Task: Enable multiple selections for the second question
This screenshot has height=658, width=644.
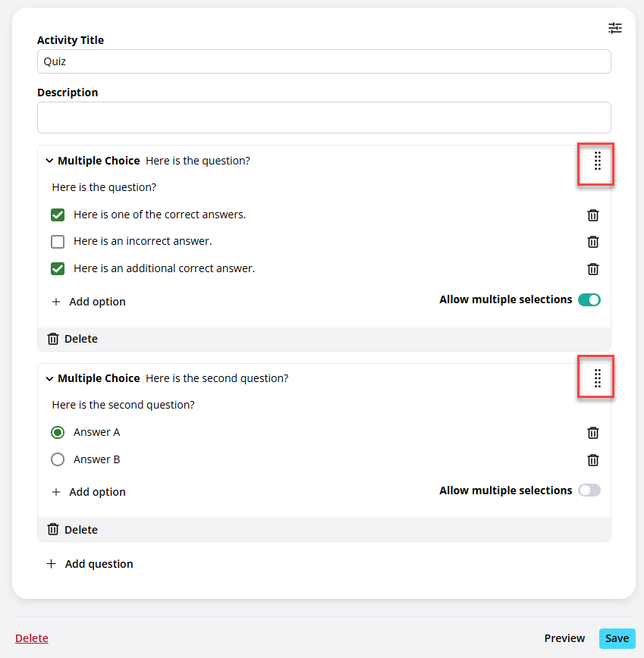Action: [x=589, y=490]
